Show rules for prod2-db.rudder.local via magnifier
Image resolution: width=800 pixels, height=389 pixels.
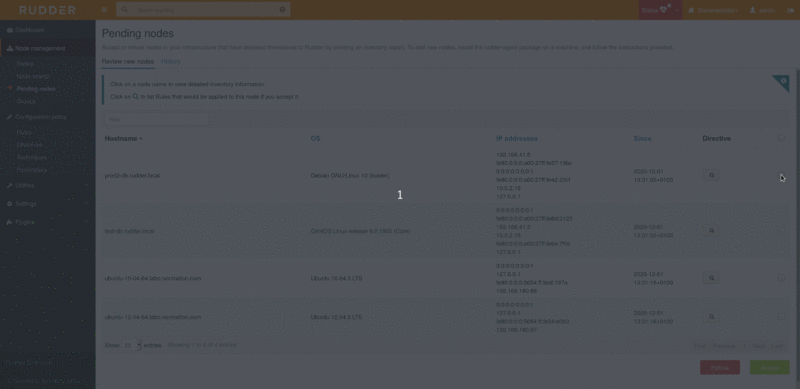pyautogui.click(x=711, y=175)
